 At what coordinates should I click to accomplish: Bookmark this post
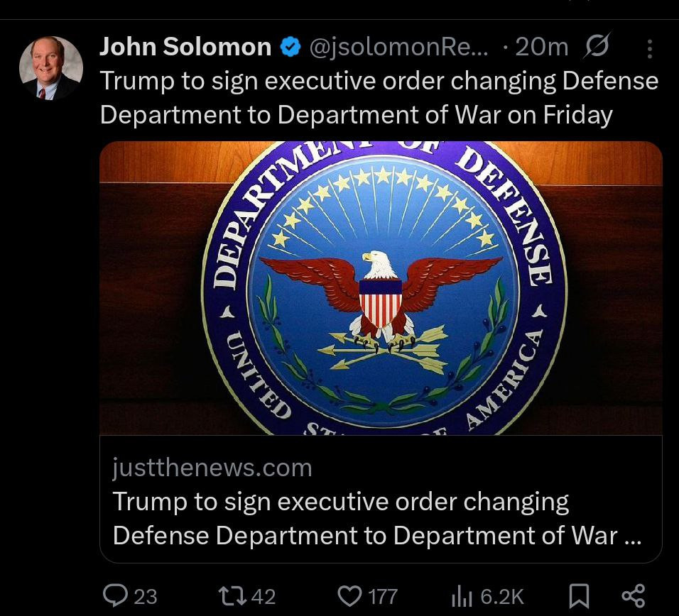point(579,596)
